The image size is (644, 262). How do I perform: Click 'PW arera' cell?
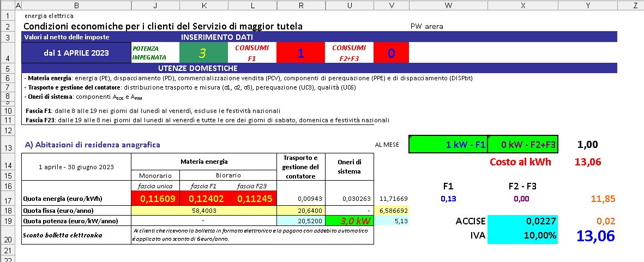pos(427,26)
